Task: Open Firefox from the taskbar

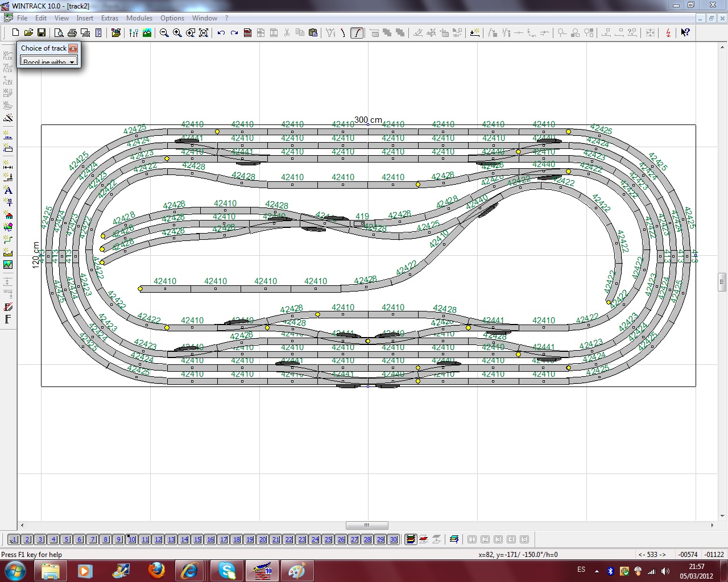Action: click(156, 570)
